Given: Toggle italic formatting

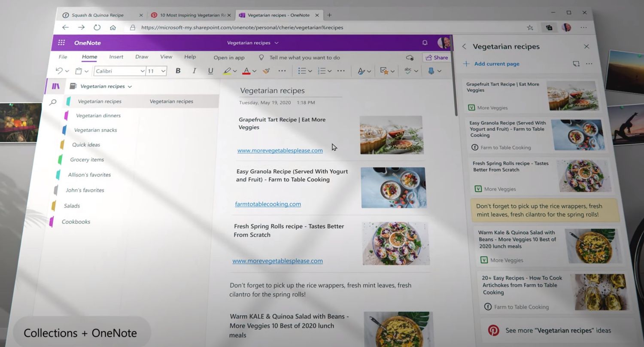Looking at the screenshot, I should pos(194,71).
